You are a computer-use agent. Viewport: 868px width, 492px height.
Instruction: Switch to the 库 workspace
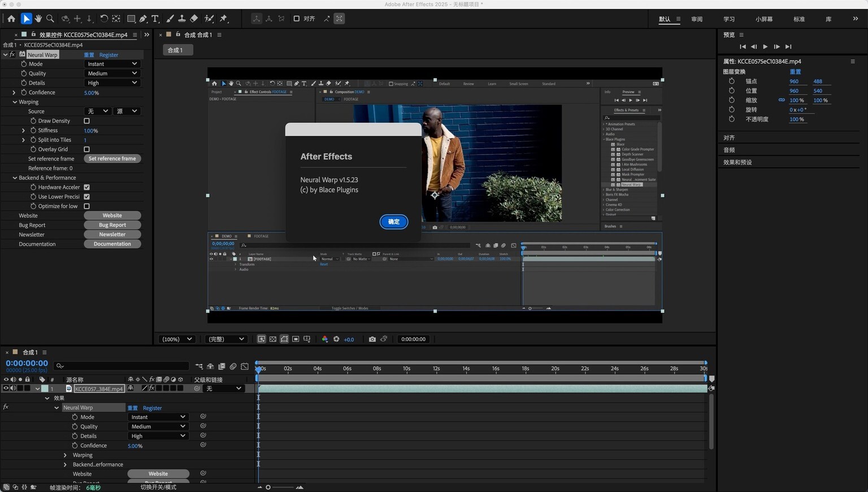click(x=828, y=19)
